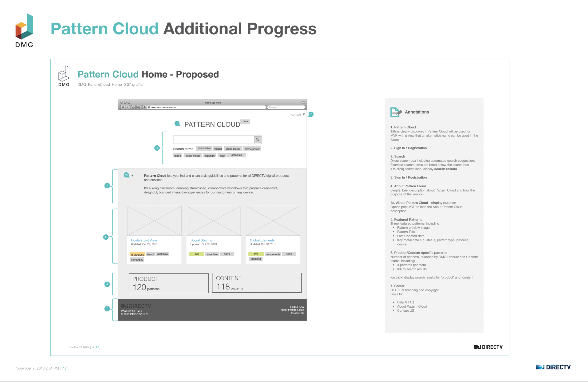Select the 'video player' search term tag
Image resolution: width=588 pixels, height=382 pixels.
coord(233,149)
